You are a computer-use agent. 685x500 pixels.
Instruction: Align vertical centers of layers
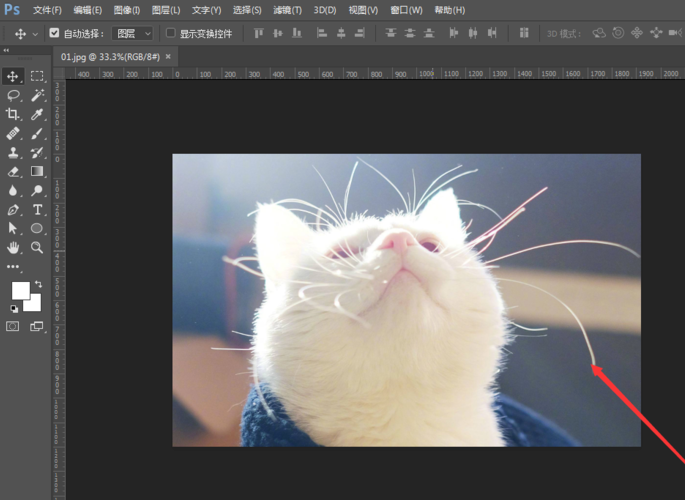point(278,33)
